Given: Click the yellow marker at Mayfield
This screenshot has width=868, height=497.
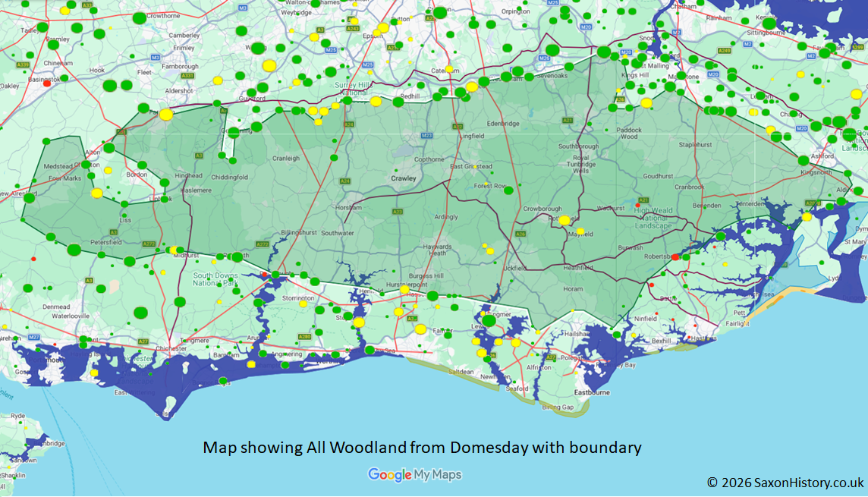Looking at the screenshot, I should point(580,231).
